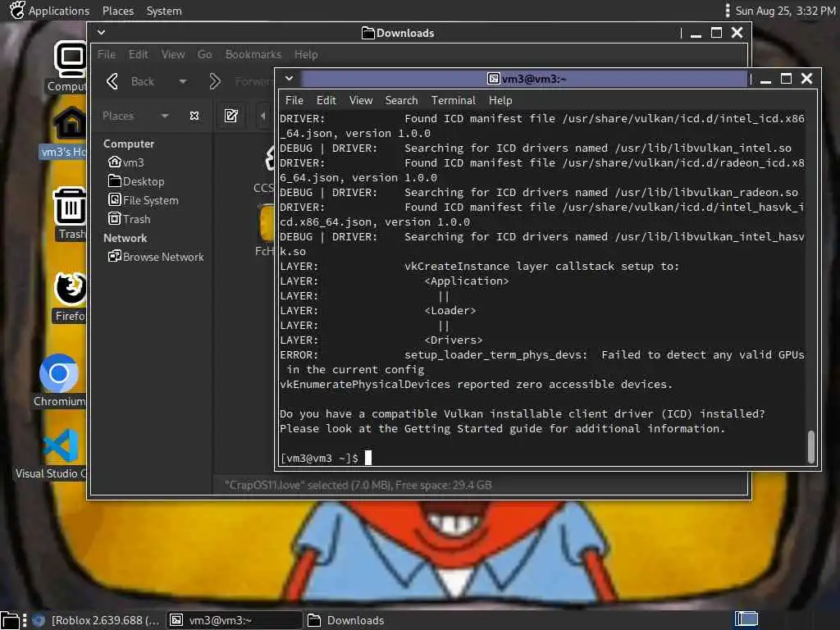Minimize the terminal window
Image resolution: width=840 pixels, height=630 pixels.
point(765,80)
